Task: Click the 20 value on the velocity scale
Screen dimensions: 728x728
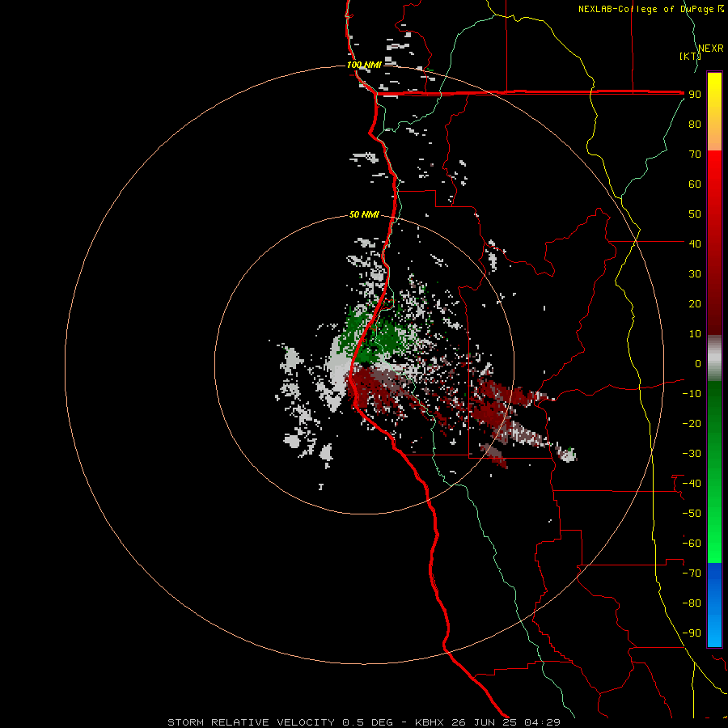Action: 695,304
